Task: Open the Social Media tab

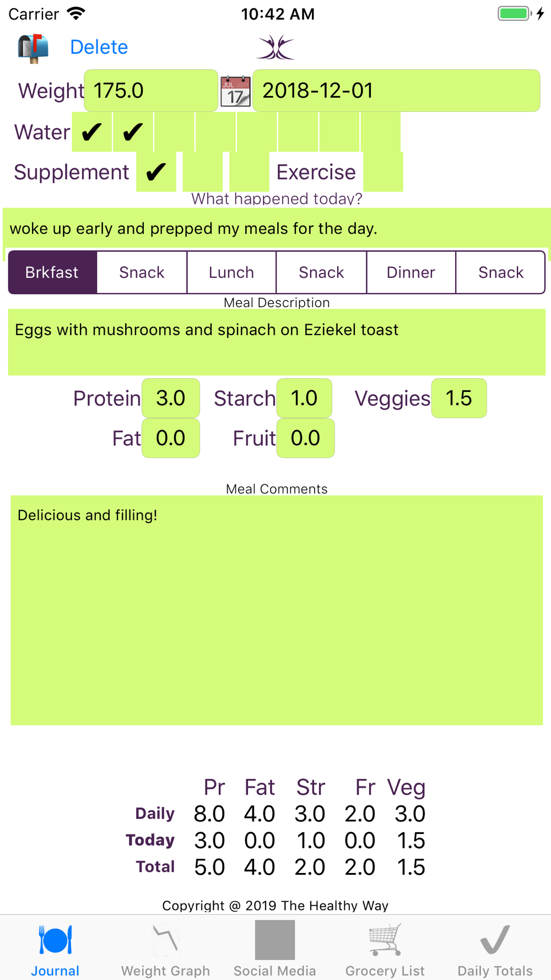Action: pos(275,949)
